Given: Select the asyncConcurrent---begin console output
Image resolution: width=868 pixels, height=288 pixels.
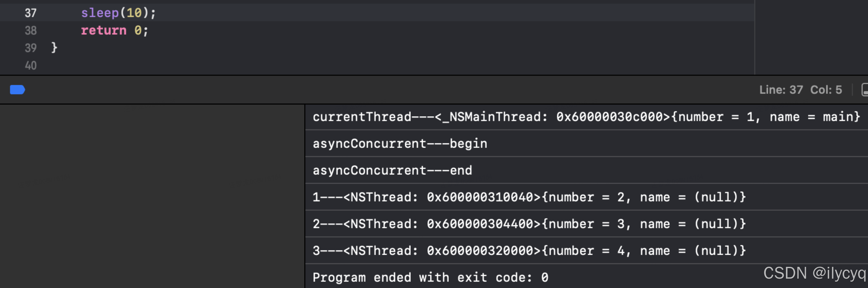Looking at the screenshot, I should pyautogui.click(x=400, y=144).
